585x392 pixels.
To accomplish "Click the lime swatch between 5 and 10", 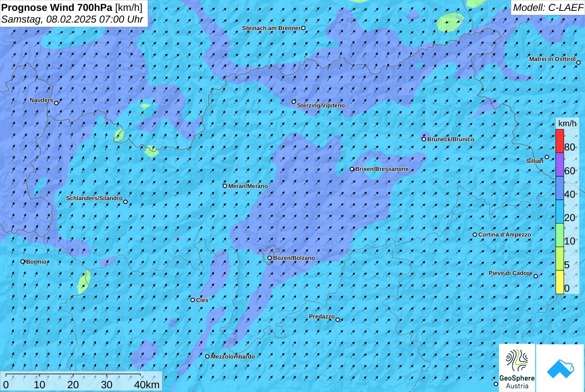I will (x=560, y=259).
